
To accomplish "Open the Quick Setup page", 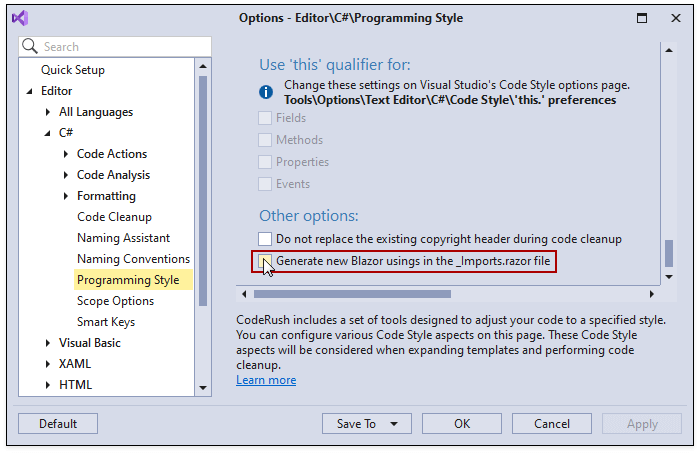I will [x=73, y=70].
